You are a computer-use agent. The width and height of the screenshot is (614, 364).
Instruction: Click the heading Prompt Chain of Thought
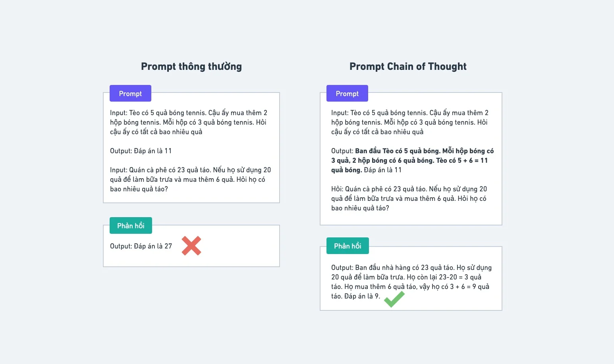pos(408,66)
